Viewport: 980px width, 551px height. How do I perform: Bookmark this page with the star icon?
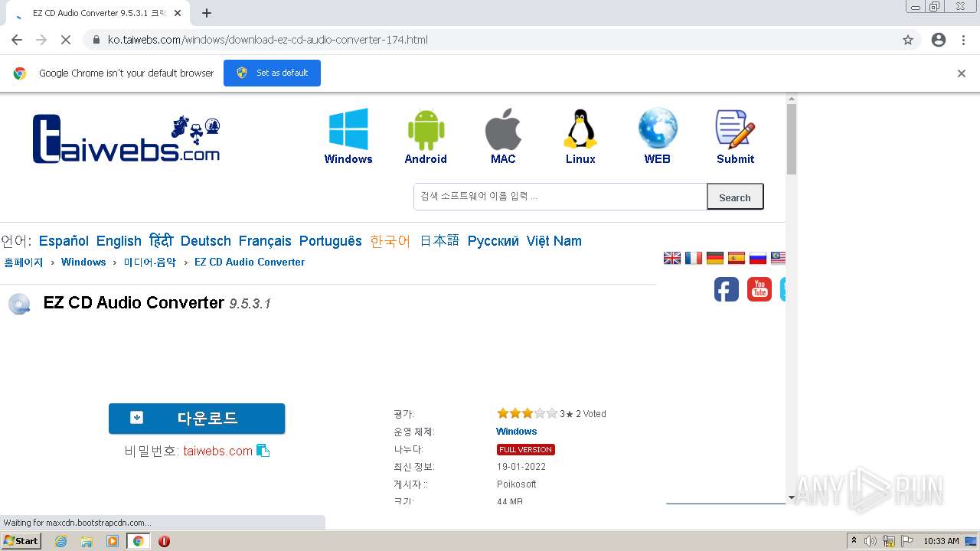click(908, 40)
